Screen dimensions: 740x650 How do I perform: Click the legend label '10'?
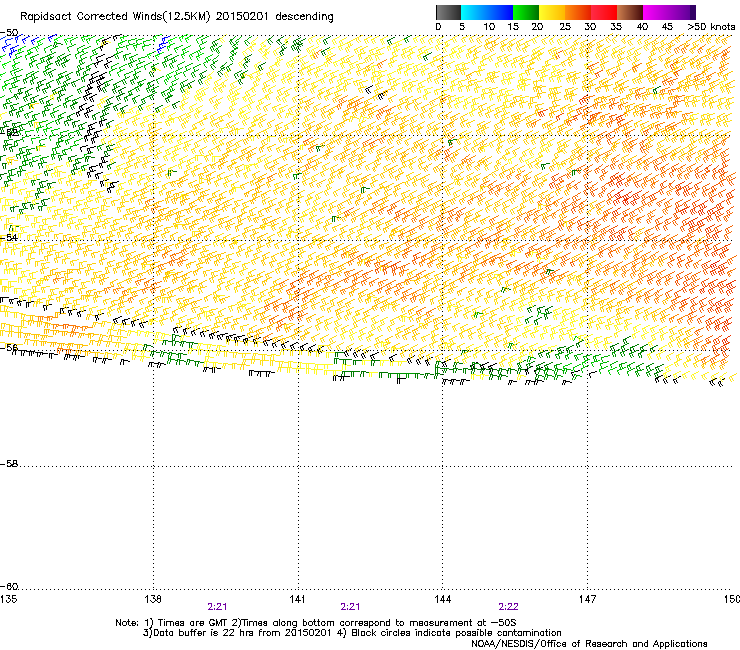click(489, 27)
